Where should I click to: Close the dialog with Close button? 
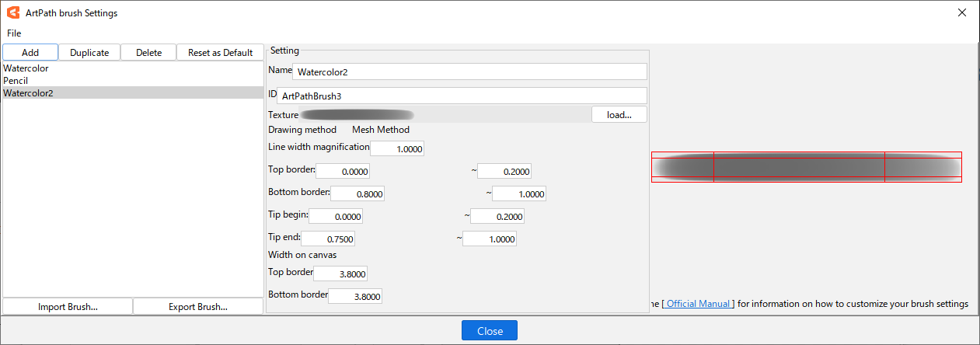pos(489,331)
